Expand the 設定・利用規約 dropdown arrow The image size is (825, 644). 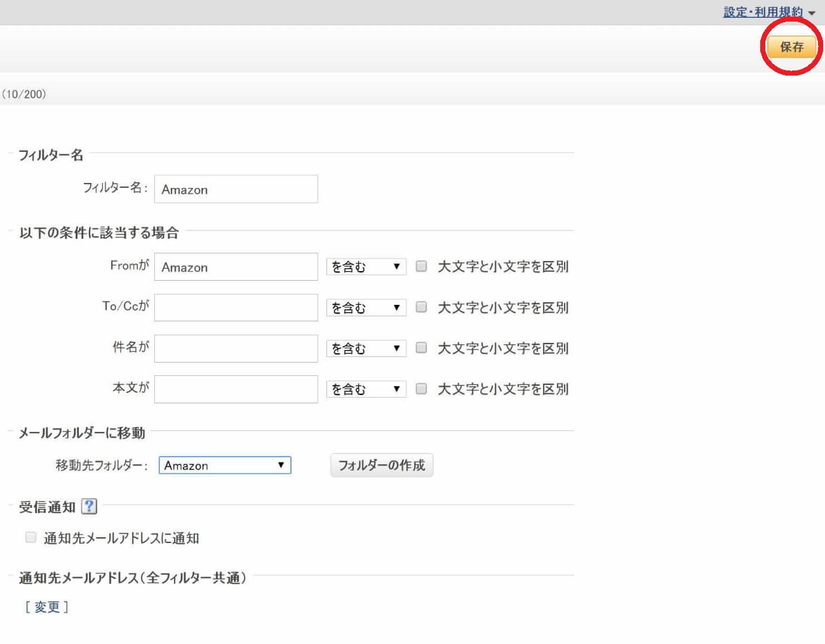(x=812, y=13)
